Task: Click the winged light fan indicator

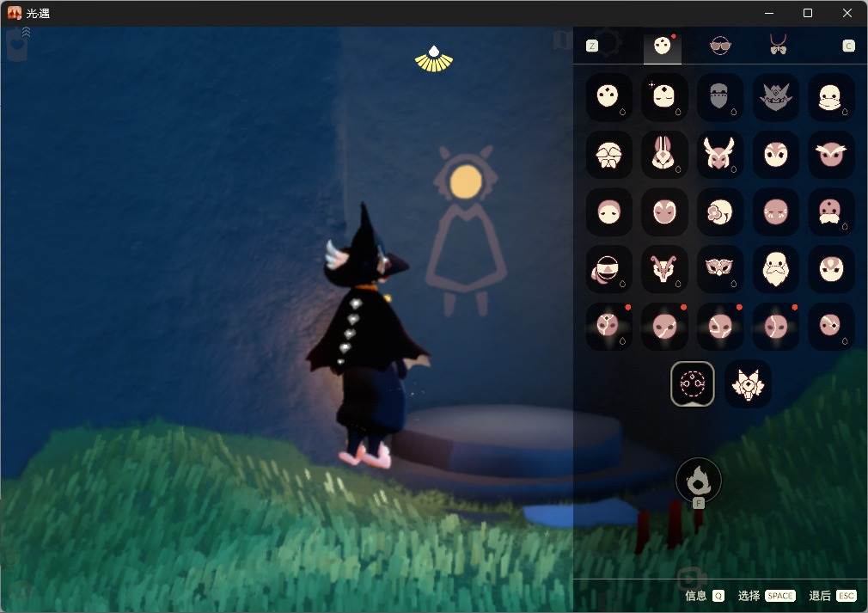Action: pos(434,59)
